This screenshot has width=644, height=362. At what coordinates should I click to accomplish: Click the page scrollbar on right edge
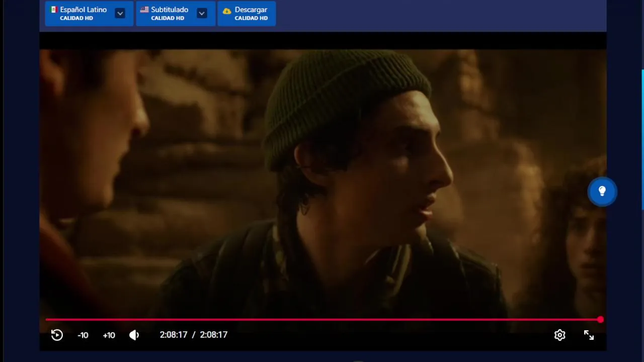tap(642, 140)
